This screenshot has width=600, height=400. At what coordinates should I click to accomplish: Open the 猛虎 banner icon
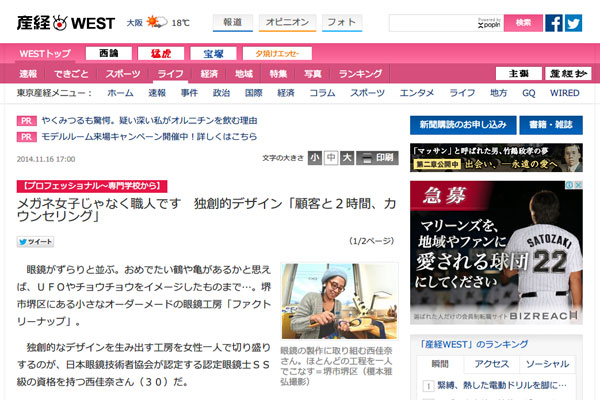click(x=161, y=53)
